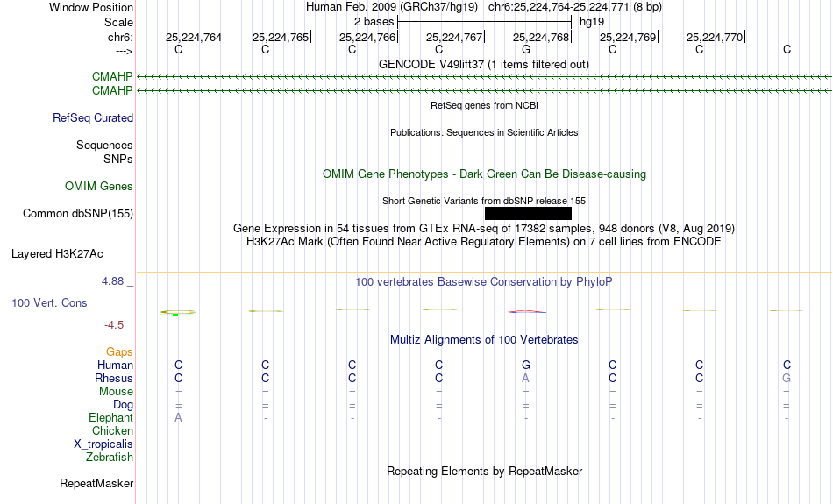Screen dimensions: 833x504
Task: Click the Human alignment row label
Action: (115, 366)
